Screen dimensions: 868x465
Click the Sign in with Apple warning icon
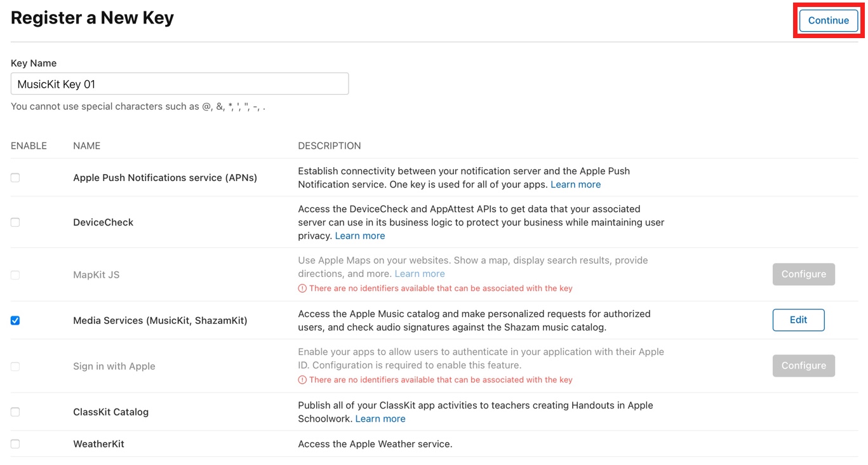pyautogui.click(x=302, y=380)
